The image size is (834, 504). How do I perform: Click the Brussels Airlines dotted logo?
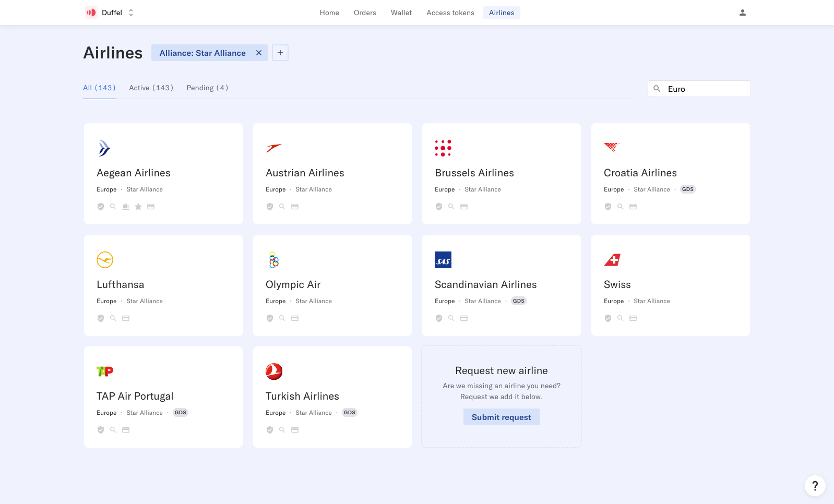pos(443,148)
